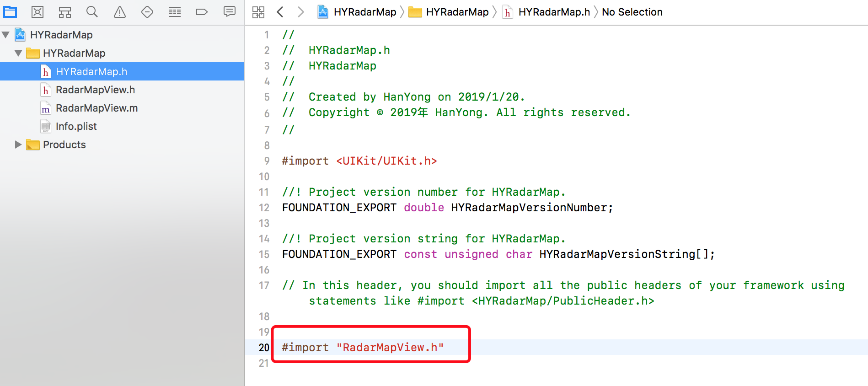Collapse the HYRadarMap project root
Image resolution: width=868 pixels, height=386 pixels.
pos(6,35)
